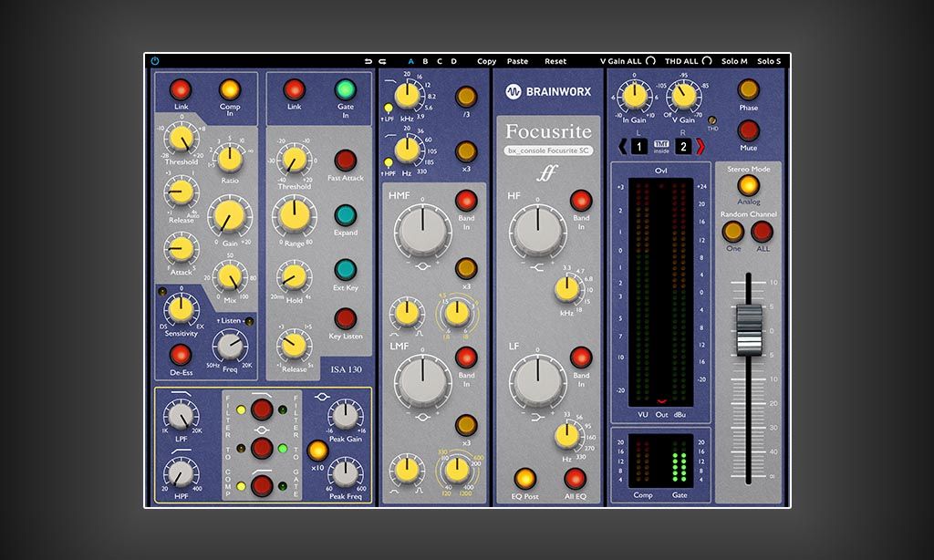Click the Peak Freq knob
934x560 pixels.
click(345, 473)
